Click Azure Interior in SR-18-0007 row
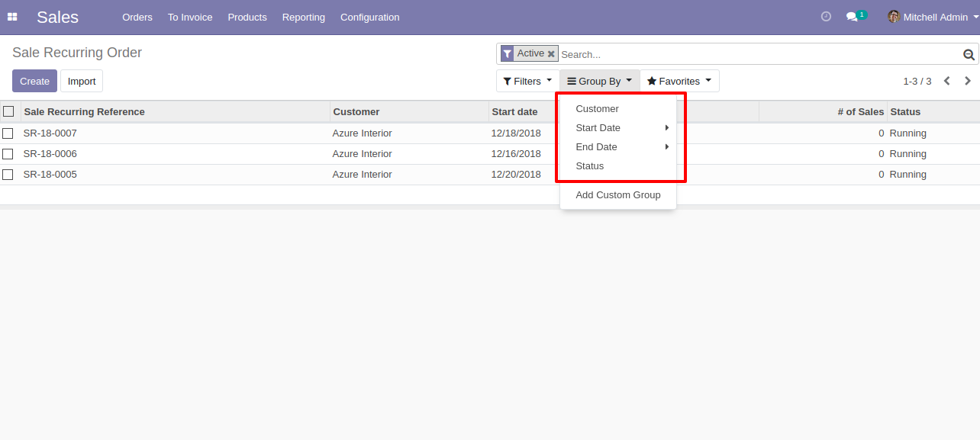 (363, 133)
